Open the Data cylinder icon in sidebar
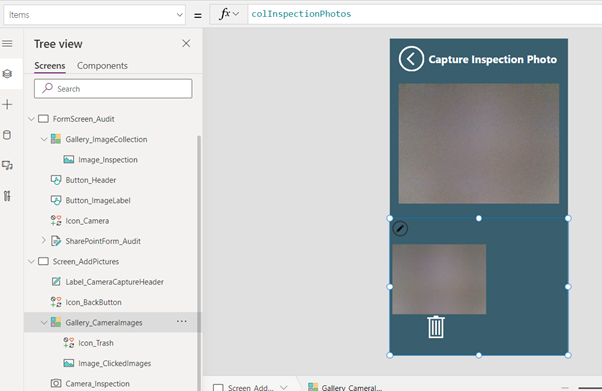The width and height of the screenshot is (602, 391). 7,135
